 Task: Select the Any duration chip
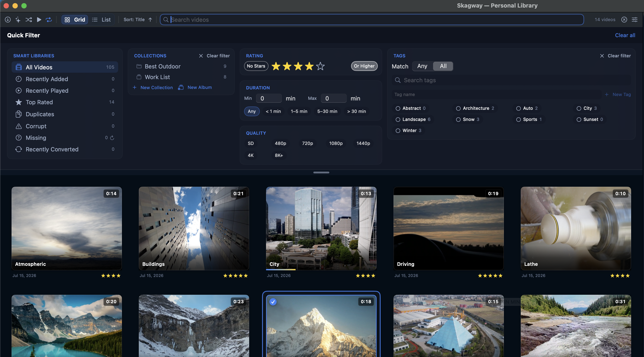tap(252, 111)
